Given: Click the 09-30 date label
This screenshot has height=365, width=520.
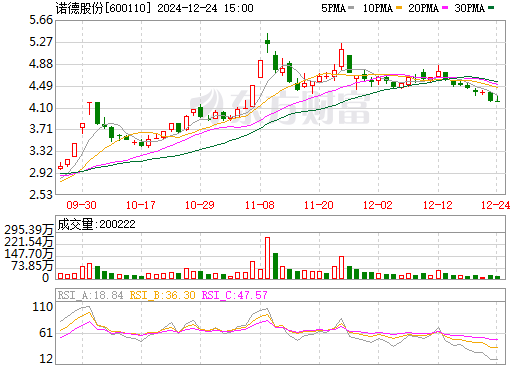Looking at the screenshot, I should coord(82,205).
